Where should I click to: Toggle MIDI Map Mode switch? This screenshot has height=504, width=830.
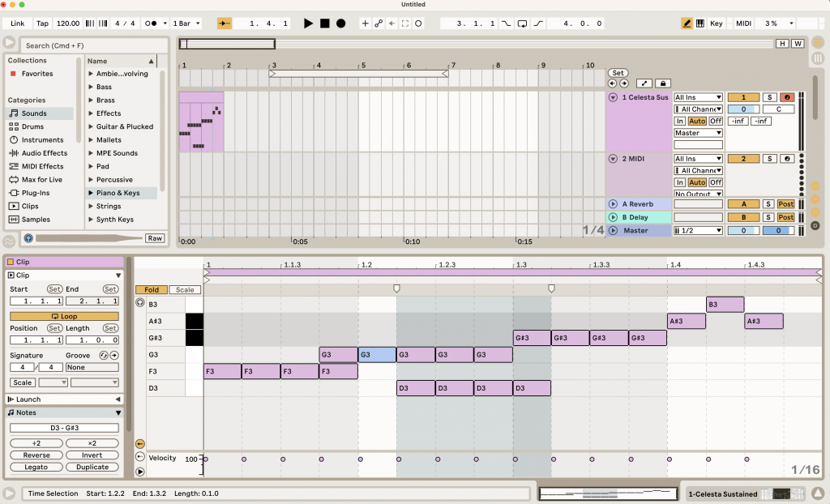743,23
